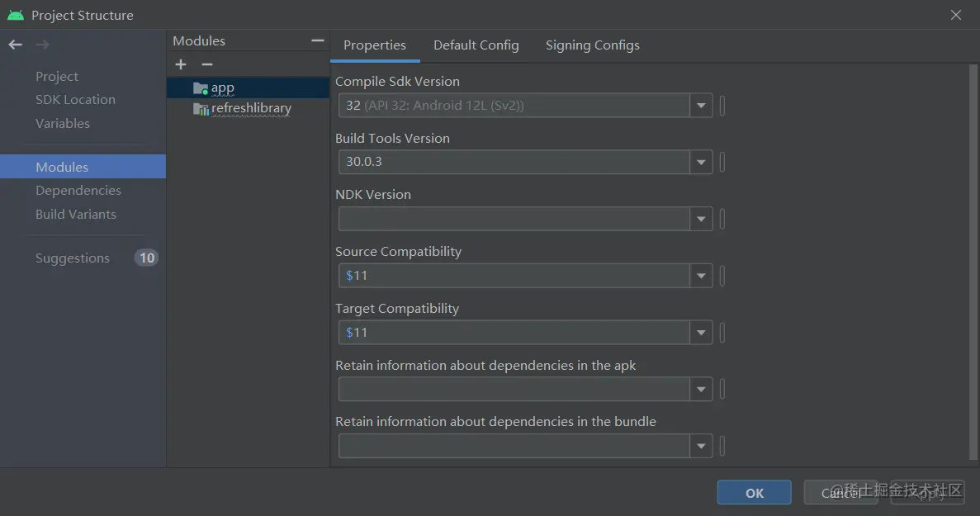Click variable binding handle beside NDK Version
The width and height of the screenshot is (980, 516).
(x=722, y=219)
